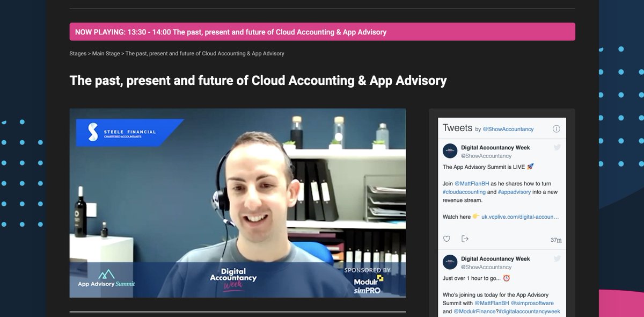Open the 37m tweet timestamp
Viewport: 644px width, 317px height.
tap(556, 240)
